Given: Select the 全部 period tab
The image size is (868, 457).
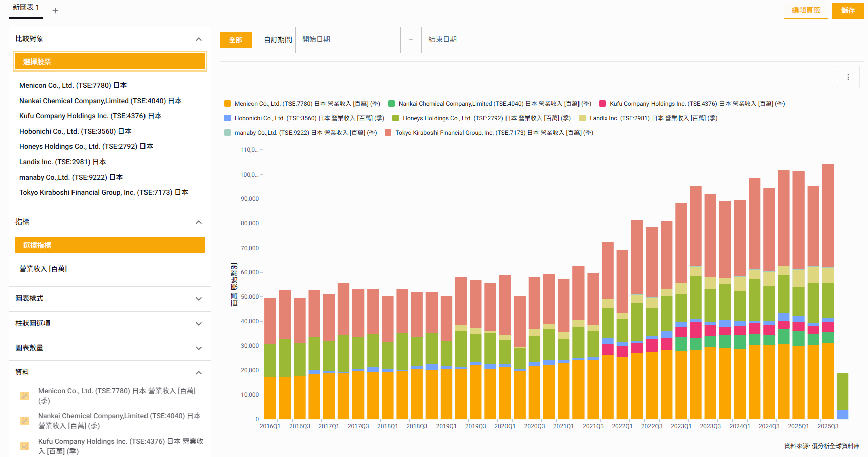Looking at the screenshot, I should click(235, 40).
